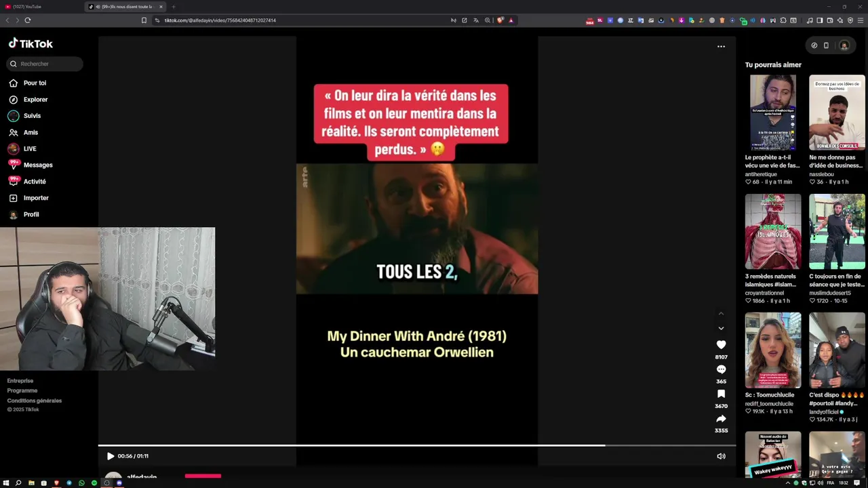The image size is (868, 488).
Task: Click the webcam overlay of the streamer
Action: coord(107,299)
